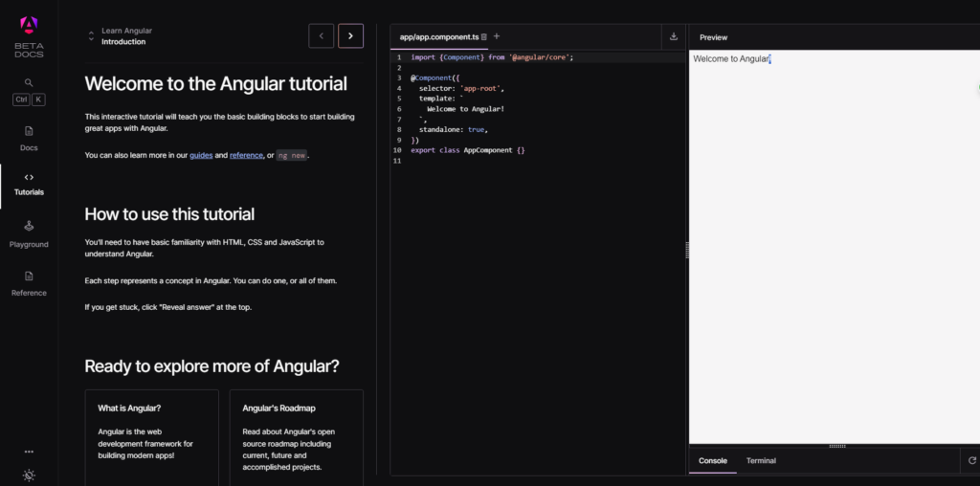
Task: Click the refresh preview icon
Action: point(972,460)
